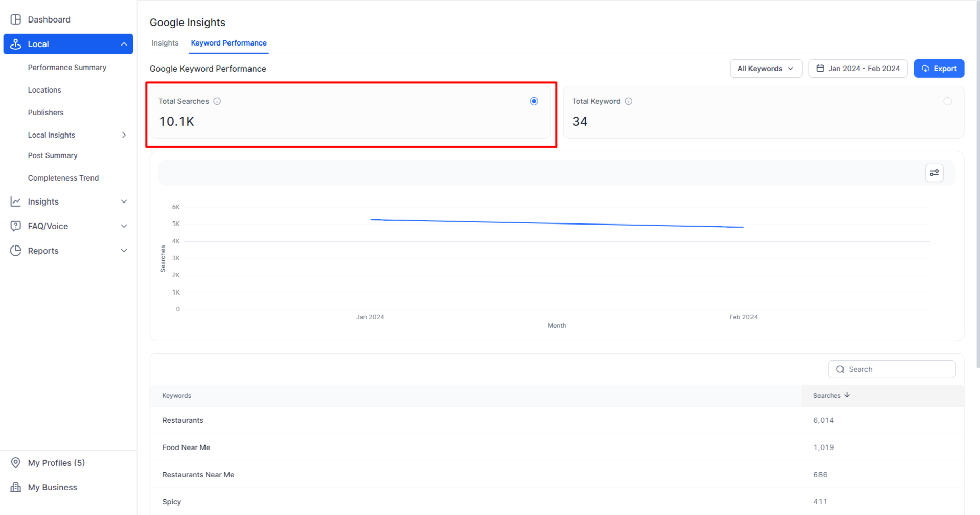Click the Export button
The image size is (980, 515).
click(x=939, y=69)
